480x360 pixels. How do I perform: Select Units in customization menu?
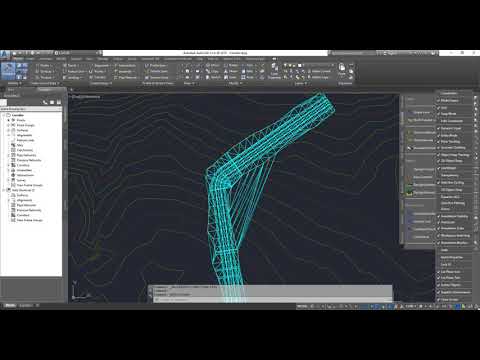coord(444,250)
